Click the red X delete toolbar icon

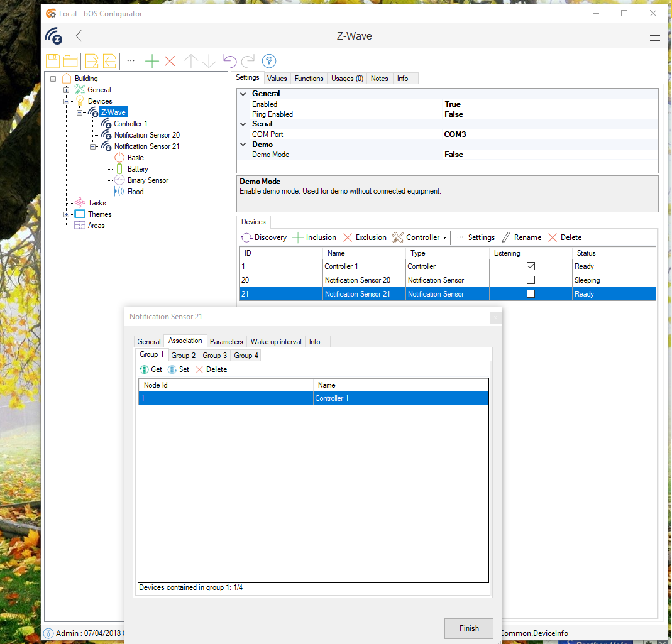170,61
